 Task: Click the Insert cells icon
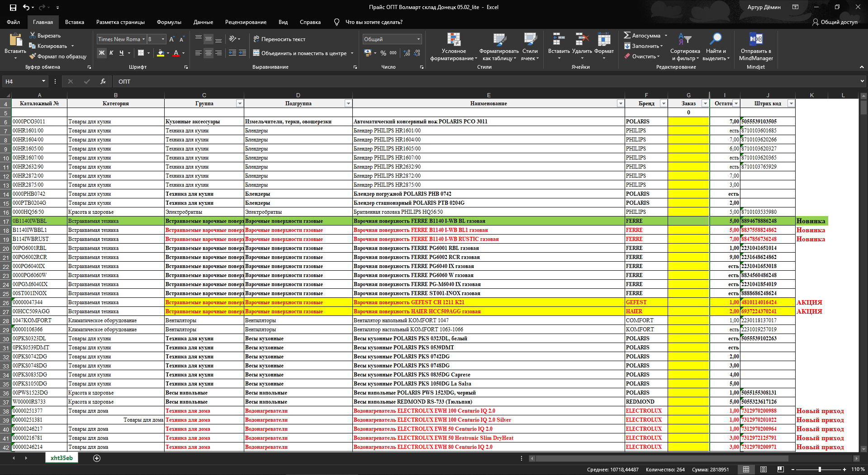(x=559, y=39)
